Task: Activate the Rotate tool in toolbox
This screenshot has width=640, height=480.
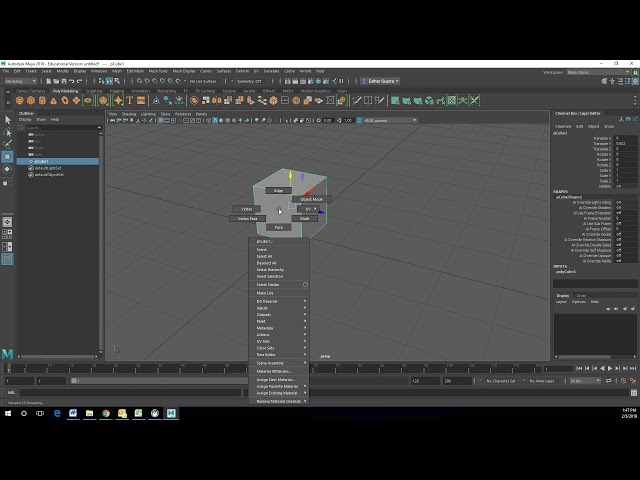Action: 7,169
